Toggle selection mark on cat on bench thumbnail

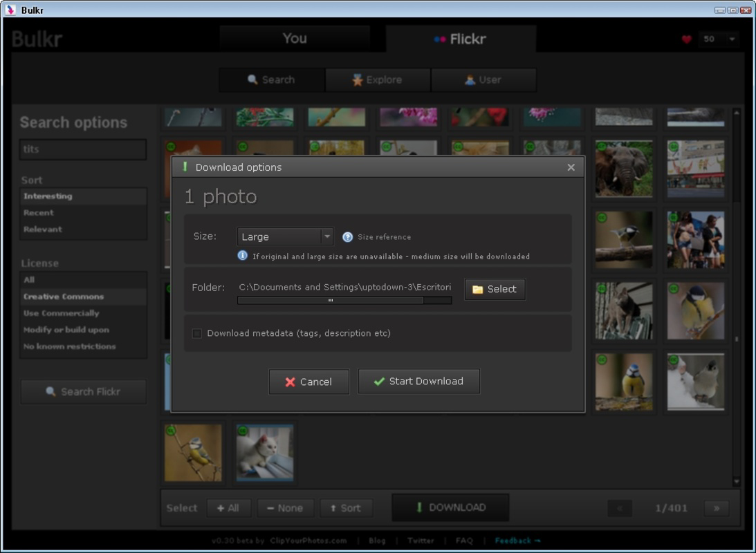coord(602,288)
